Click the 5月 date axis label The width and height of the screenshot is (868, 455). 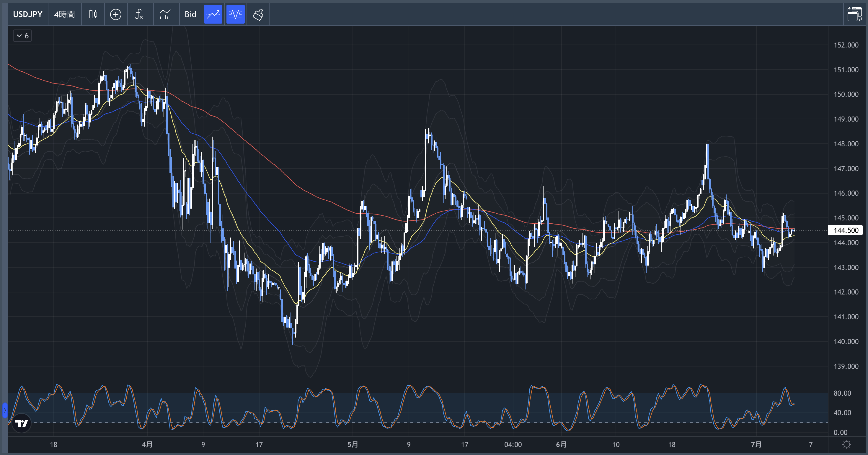coord(353,445)
